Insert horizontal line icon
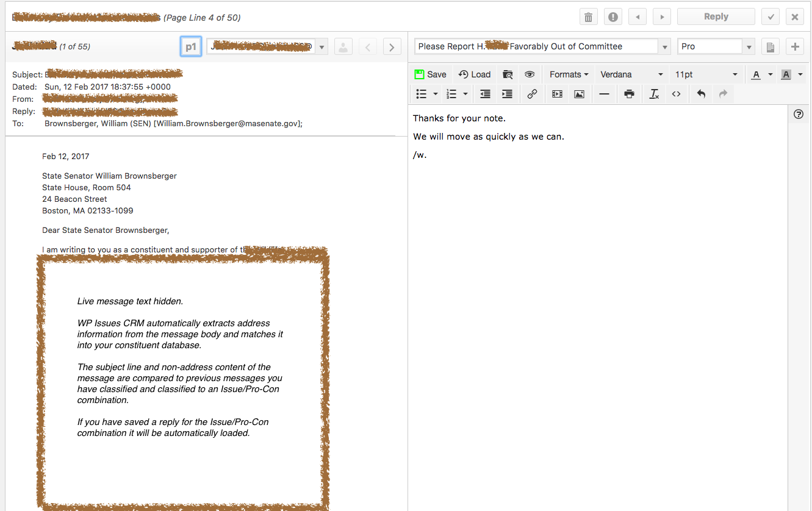This screenshot has width=812, height=511. coord(604,94)
